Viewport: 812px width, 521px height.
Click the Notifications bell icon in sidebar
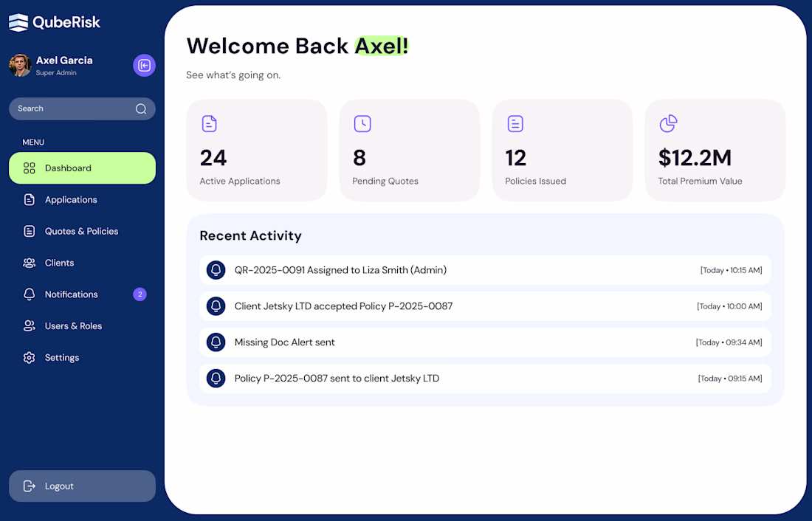[x=30, y=294]
